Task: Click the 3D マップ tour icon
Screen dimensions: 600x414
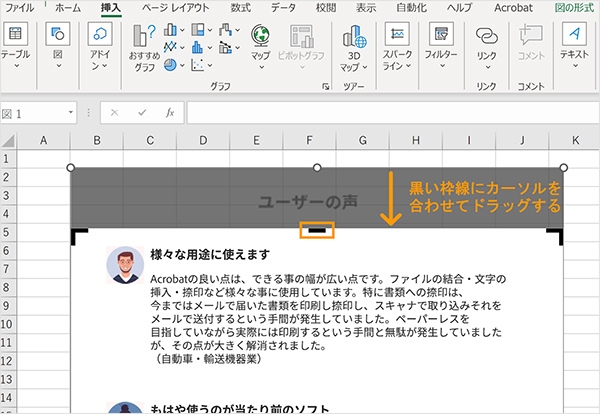Action: 354,37
